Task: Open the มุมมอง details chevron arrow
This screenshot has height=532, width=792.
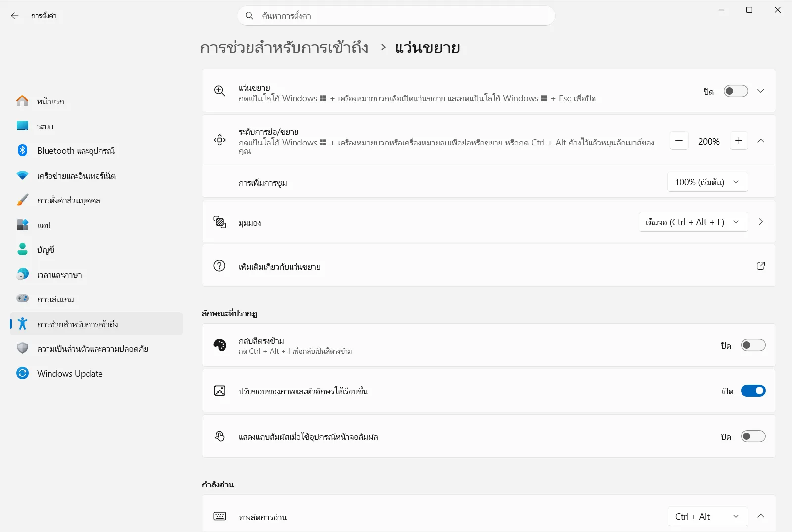Action: [x=761, y=222]
